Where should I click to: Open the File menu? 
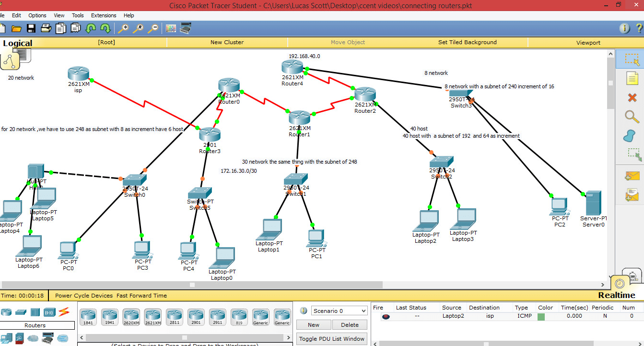[x=2, y=15]
